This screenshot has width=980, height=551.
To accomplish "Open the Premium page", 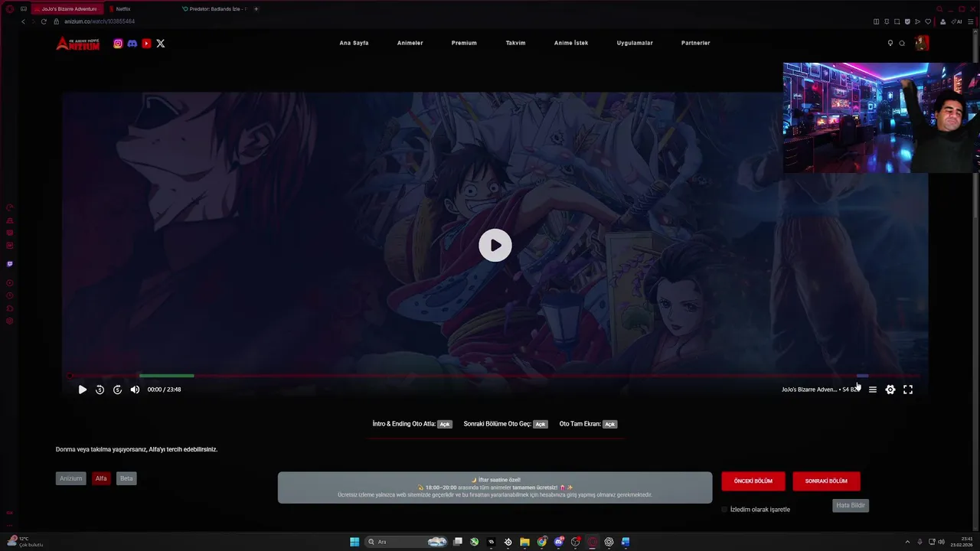I will coord(464,43).
